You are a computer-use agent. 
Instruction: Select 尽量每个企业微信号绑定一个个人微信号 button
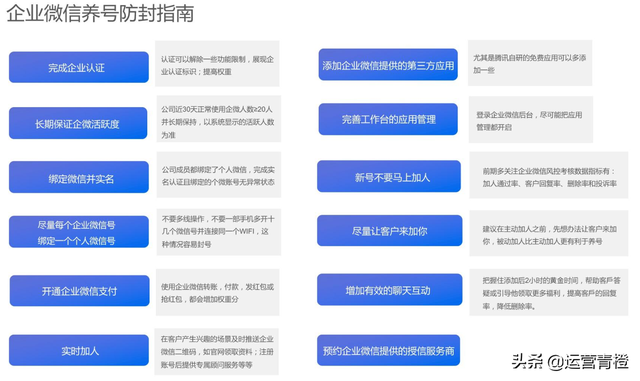point(79,232)
